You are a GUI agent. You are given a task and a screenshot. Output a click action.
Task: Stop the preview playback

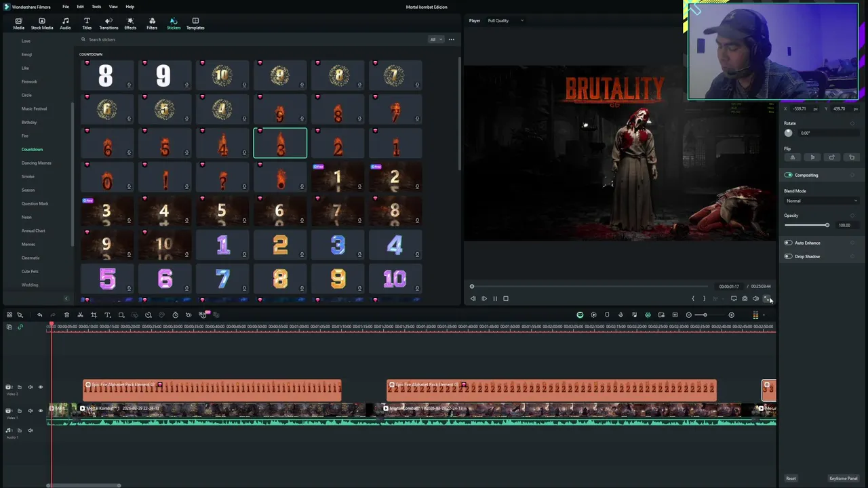505,298
